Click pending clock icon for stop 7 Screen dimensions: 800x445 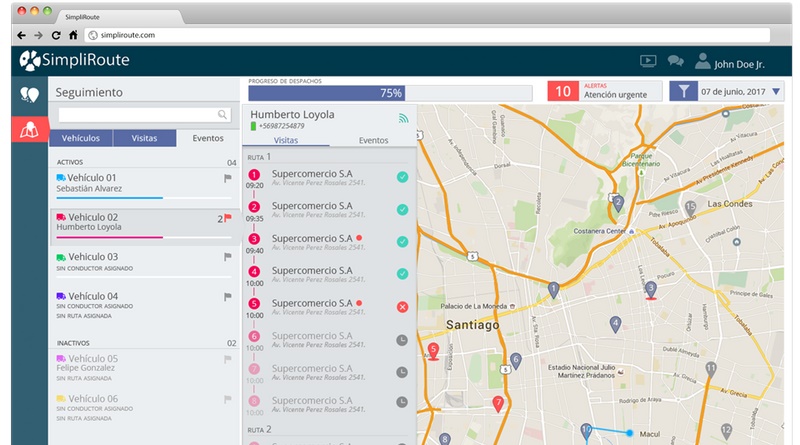[403, 372]
